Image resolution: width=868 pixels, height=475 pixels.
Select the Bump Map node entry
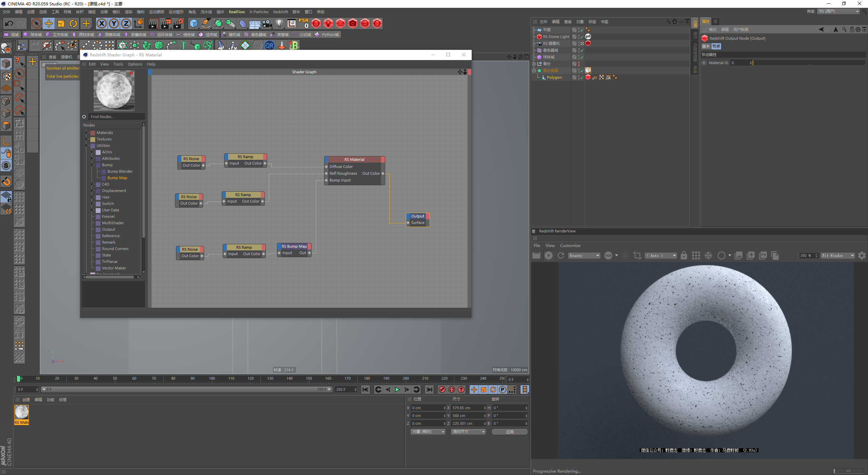(117, 178)
